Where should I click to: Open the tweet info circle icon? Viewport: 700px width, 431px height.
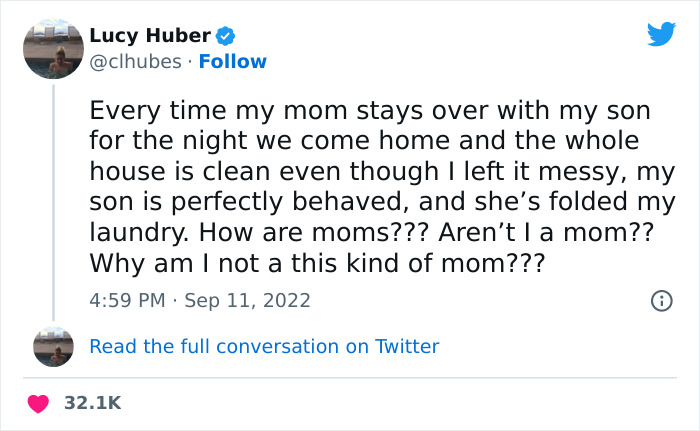[x=660, y=300]
